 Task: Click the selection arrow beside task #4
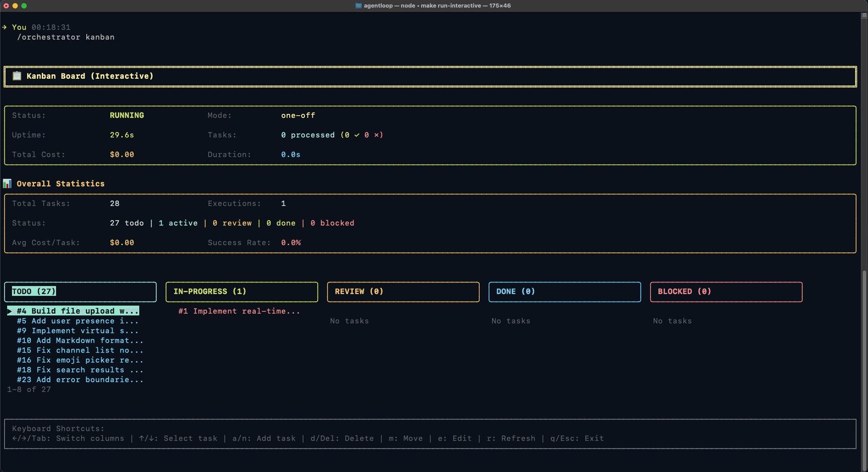10,311
